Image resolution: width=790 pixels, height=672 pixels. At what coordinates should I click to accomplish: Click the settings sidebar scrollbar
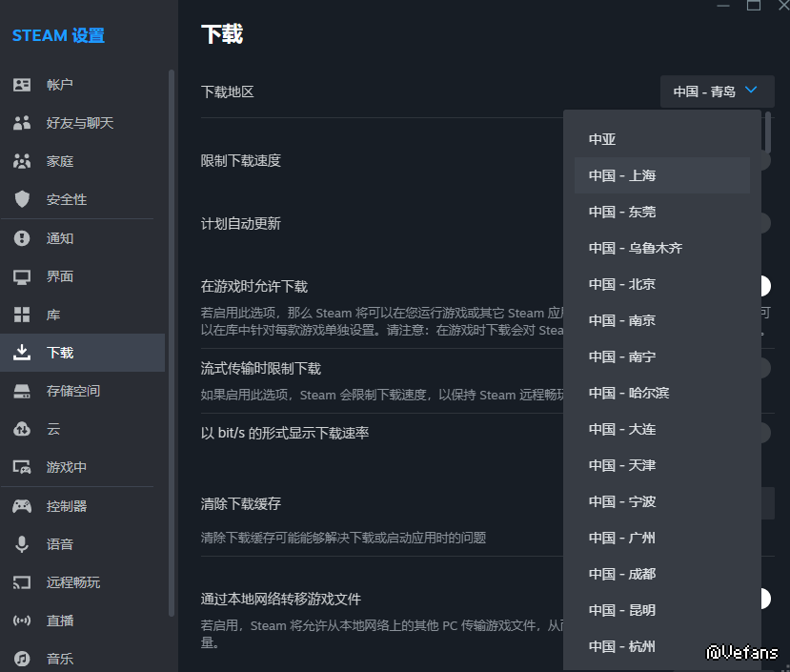point(172,343)
